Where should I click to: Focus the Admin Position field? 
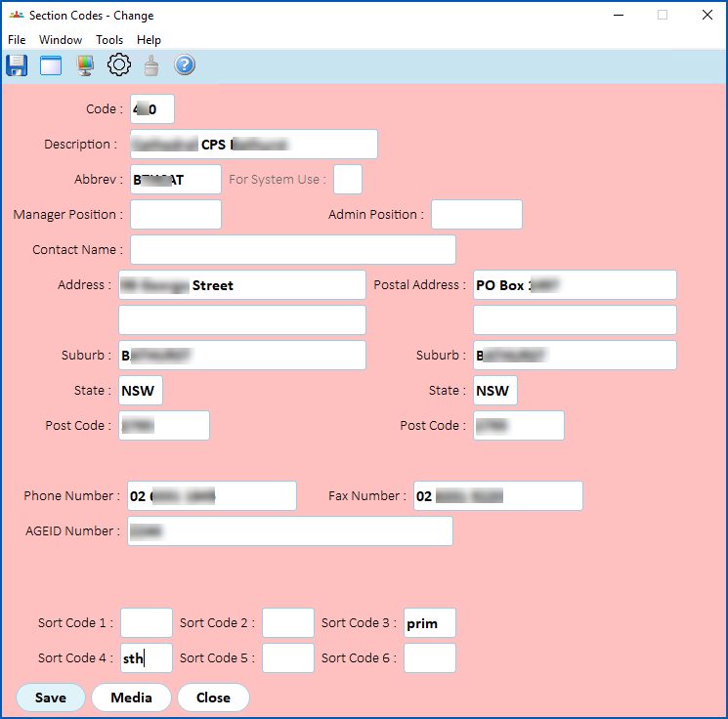[477, 215]
